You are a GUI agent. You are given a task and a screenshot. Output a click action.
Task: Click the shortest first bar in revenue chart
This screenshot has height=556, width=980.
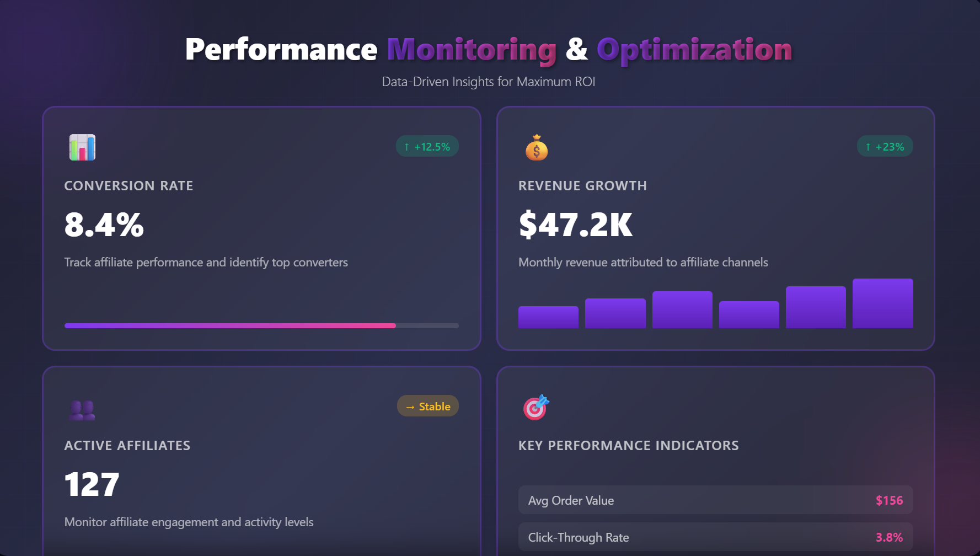click(548, 317)
